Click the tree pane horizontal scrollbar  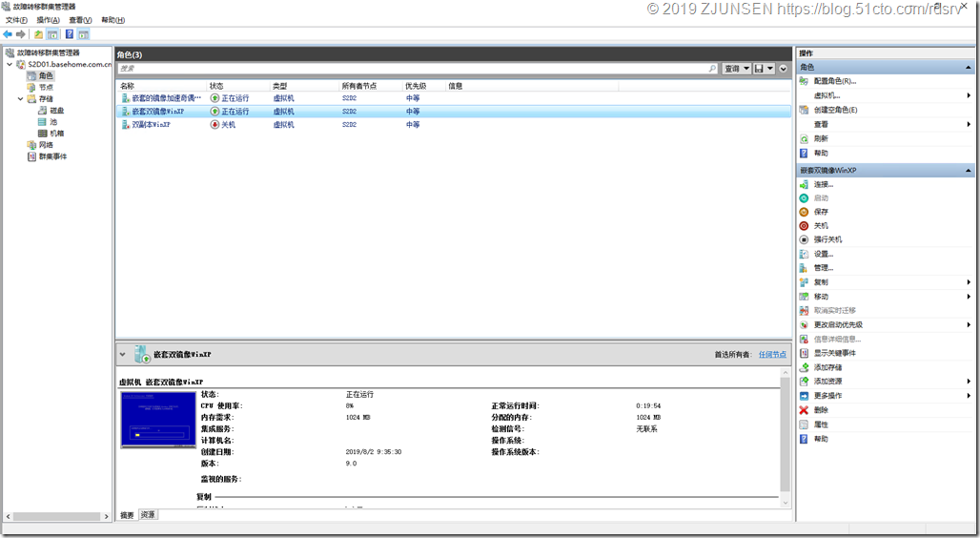click(57, 517)
